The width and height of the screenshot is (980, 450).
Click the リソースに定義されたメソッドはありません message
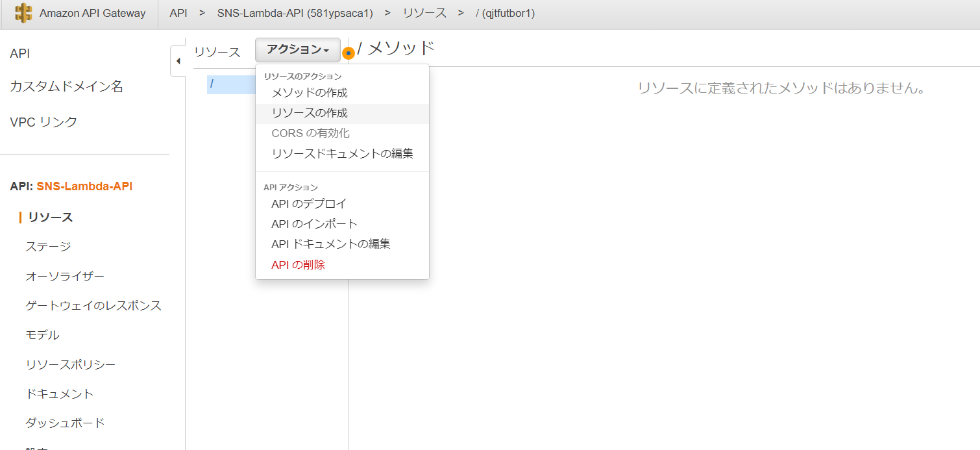pos(781,88)
